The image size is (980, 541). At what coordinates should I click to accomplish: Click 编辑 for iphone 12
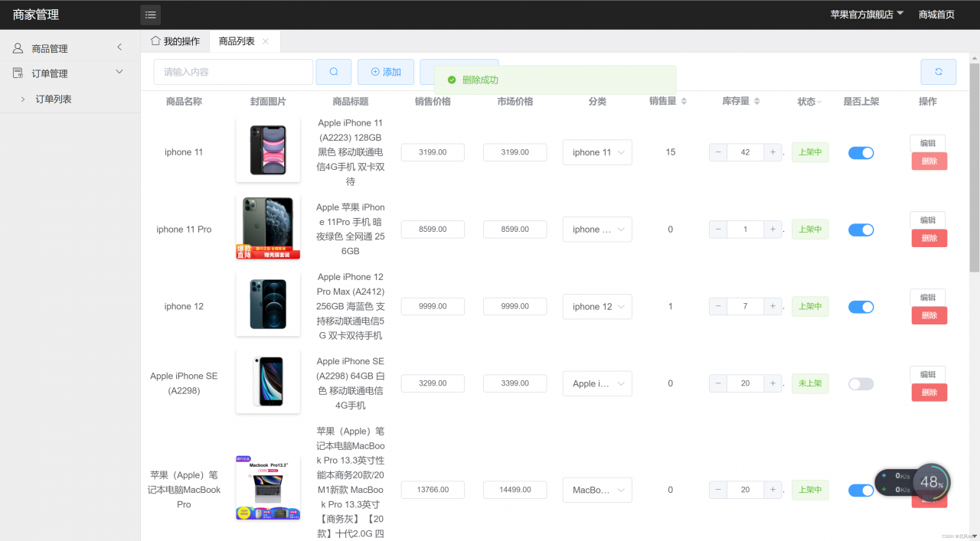tap(928, 298)
